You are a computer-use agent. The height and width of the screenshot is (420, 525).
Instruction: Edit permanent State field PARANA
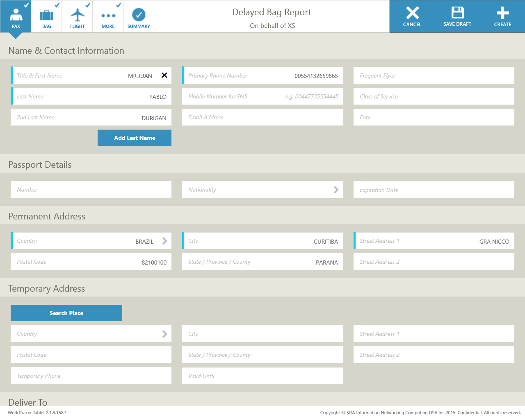point(262,262)
